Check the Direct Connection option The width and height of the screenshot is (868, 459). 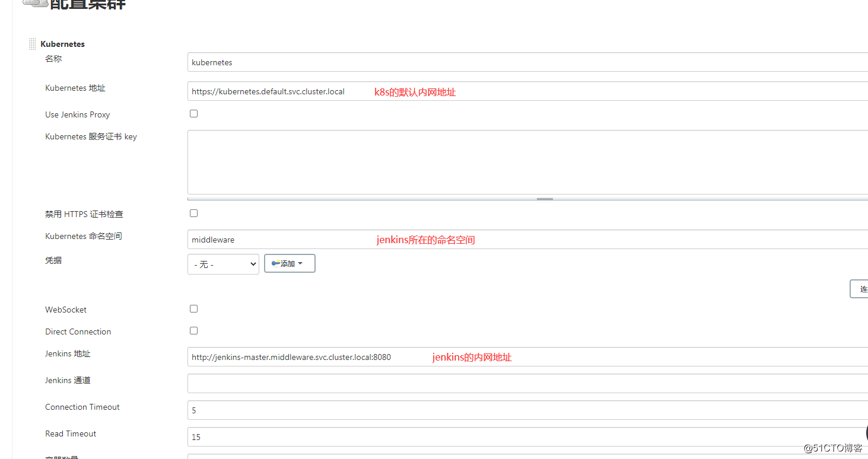tap(193, 330)
